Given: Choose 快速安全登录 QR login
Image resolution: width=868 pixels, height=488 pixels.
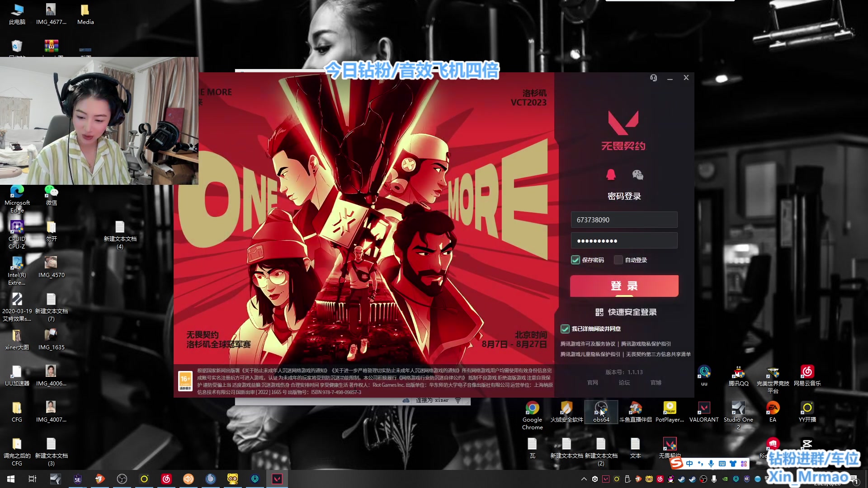Looking at the screenshot, I should coord(626,312).
